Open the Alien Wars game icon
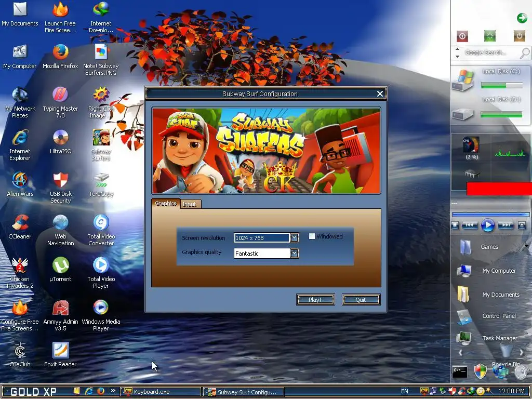Image resolution: width=532 pixels, height=399 pixels. (x=20, y=184)
